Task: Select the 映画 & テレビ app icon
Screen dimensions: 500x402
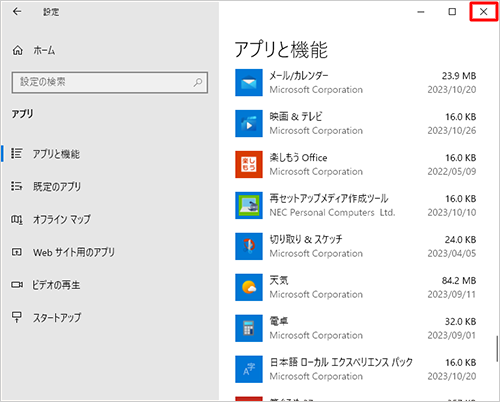Action: click(249, 124)
